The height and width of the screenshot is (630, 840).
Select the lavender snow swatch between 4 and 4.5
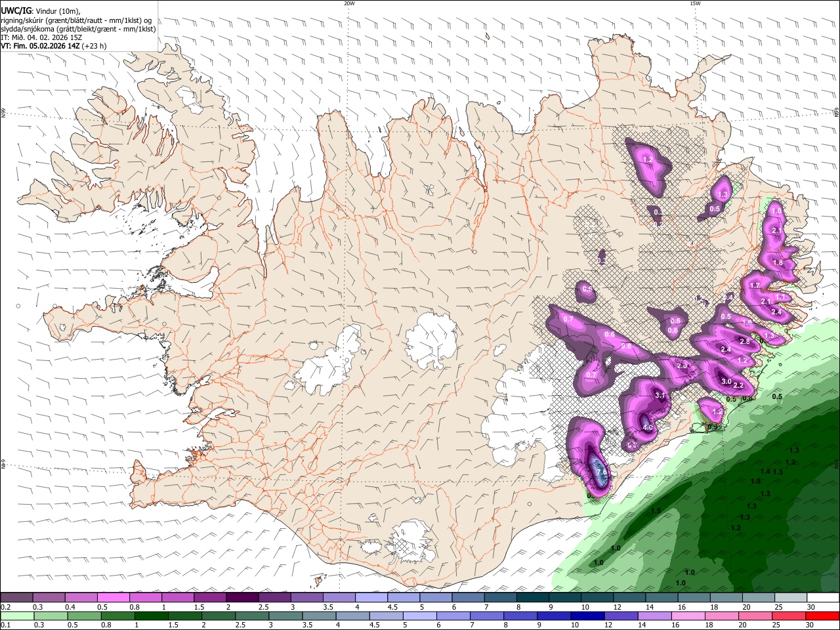pos(371,598)
